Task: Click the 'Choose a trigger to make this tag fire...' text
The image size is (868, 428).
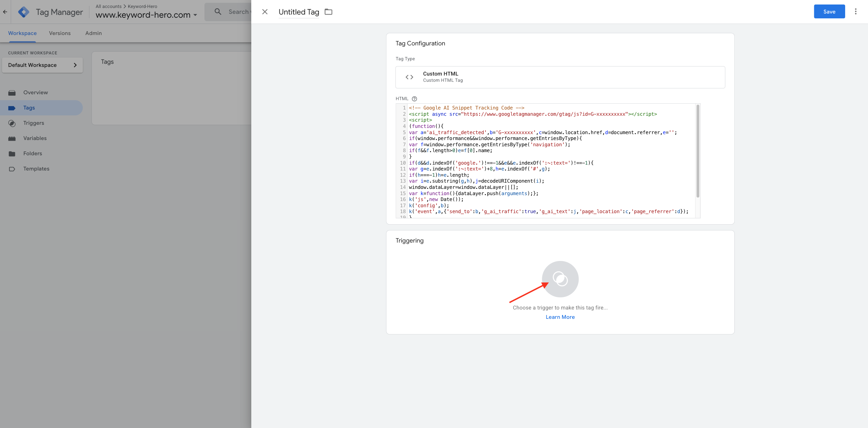Action: click(560, 307)
